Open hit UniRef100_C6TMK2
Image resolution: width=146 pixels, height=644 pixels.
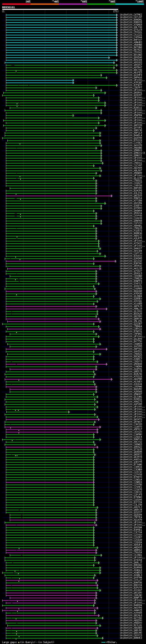click(x=131, y=15)
